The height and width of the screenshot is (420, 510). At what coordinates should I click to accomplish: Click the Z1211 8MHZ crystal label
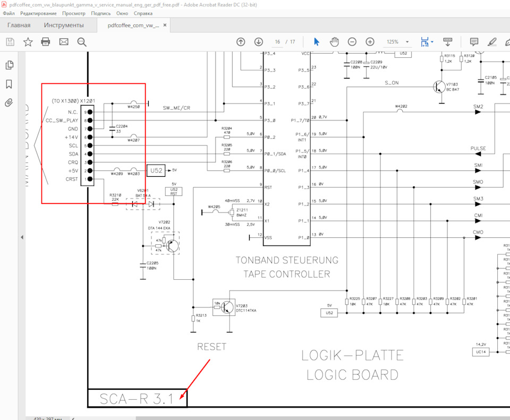[x=242, y=212]
